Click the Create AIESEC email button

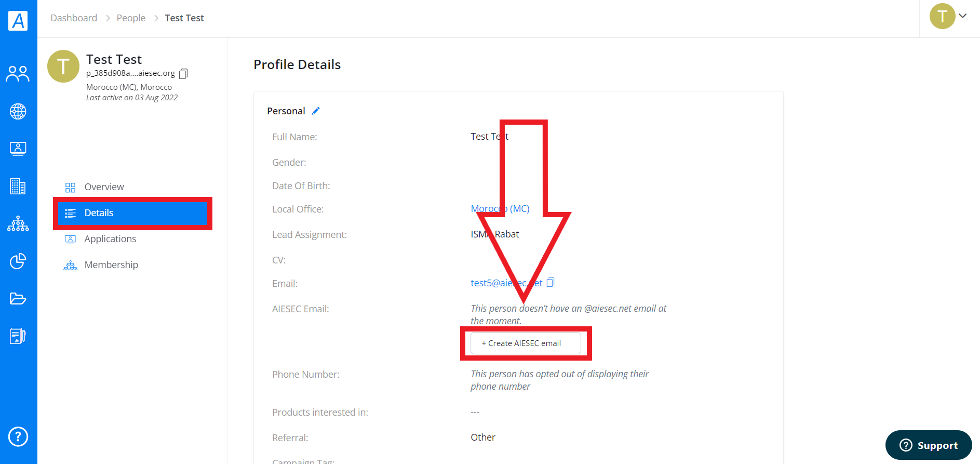526,343
